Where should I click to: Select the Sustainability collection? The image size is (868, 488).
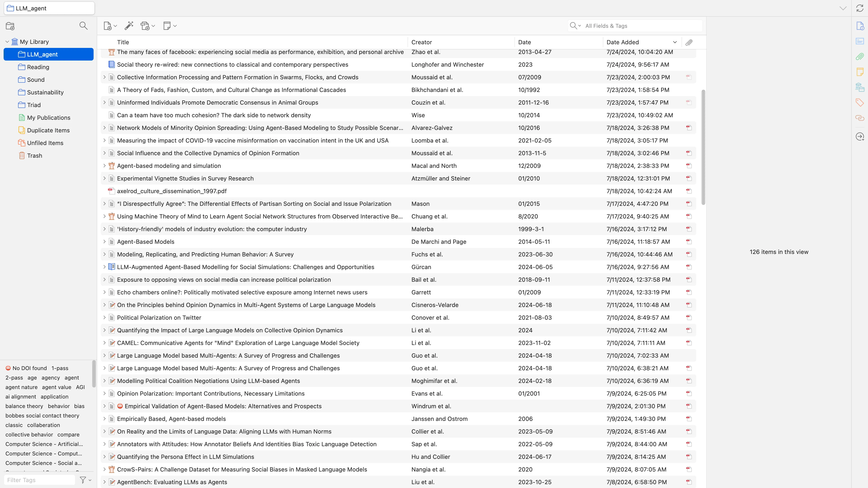click(x=45, y=92)
